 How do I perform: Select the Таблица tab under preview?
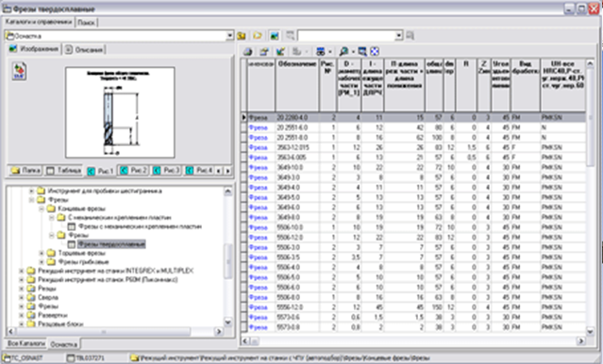[63, 171]
